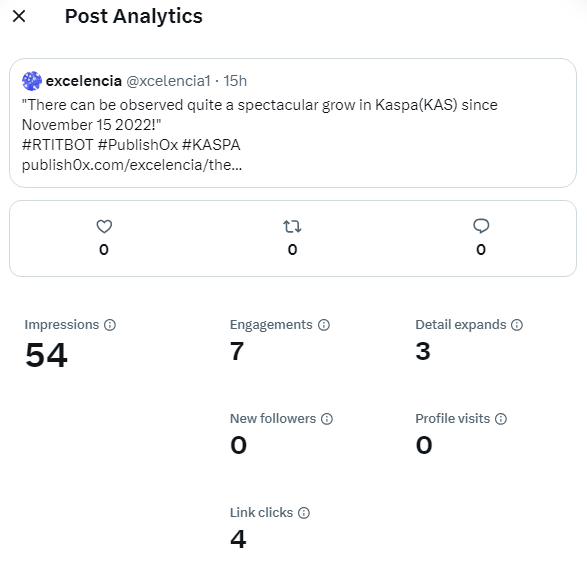Open the publish0x.com article link
Screen dimensions: 587x564
[132, 165]
